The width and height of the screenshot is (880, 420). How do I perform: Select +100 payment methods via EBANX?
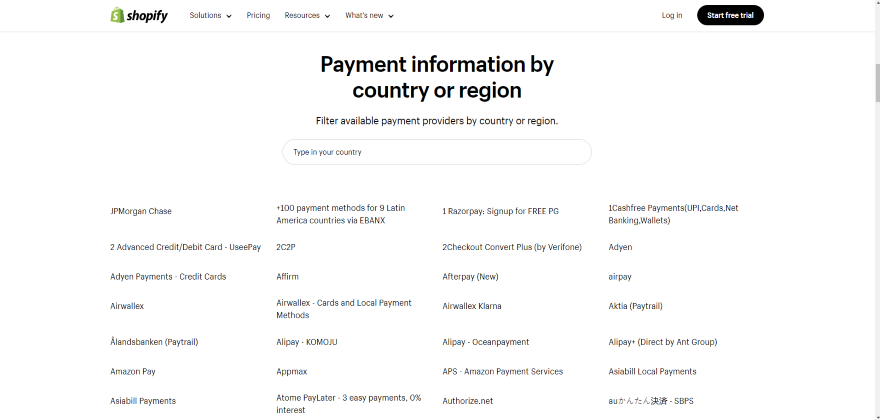click(x=341, y=214)
